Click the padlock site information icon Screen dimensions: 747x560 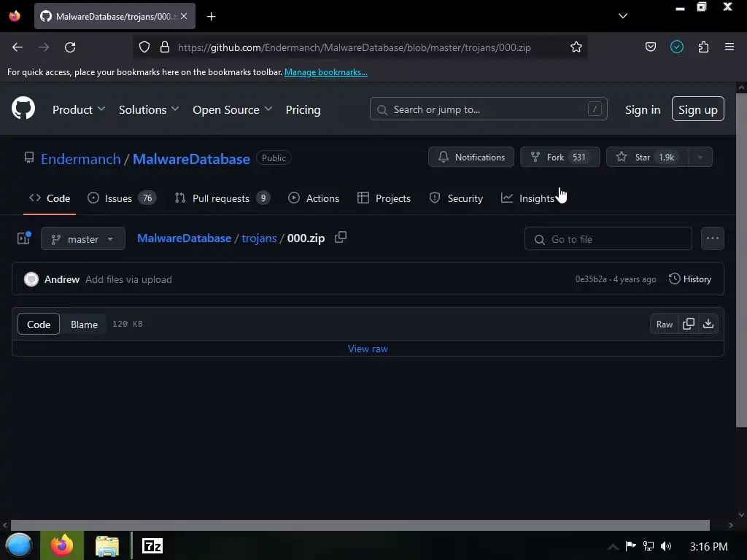pos(165,47)
